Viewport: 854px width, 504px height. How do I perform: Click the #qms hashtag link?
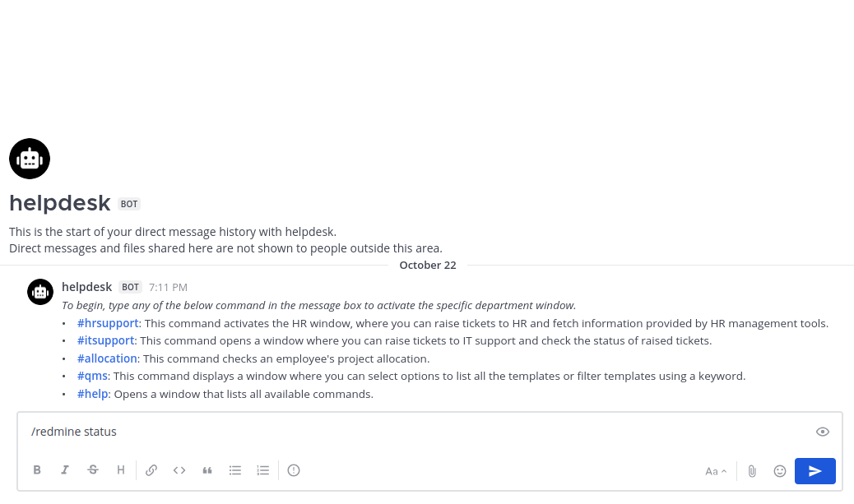(x=92, y=376)
